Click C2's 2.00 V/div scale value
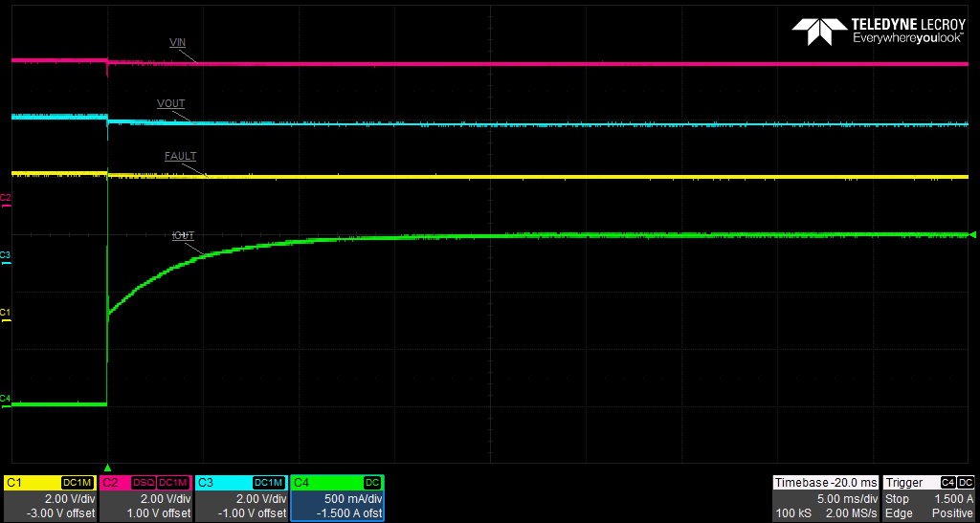Screen dimensions: 980x523 point(166,499)
